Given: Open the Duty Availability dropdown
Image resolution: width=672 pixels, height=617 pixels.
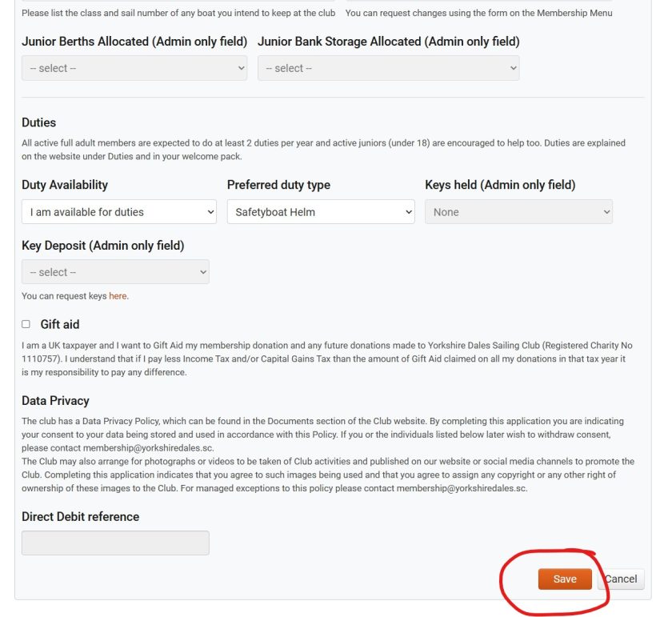Looking at the screenshot, I should pyautogui.click(x=119, y=212).
